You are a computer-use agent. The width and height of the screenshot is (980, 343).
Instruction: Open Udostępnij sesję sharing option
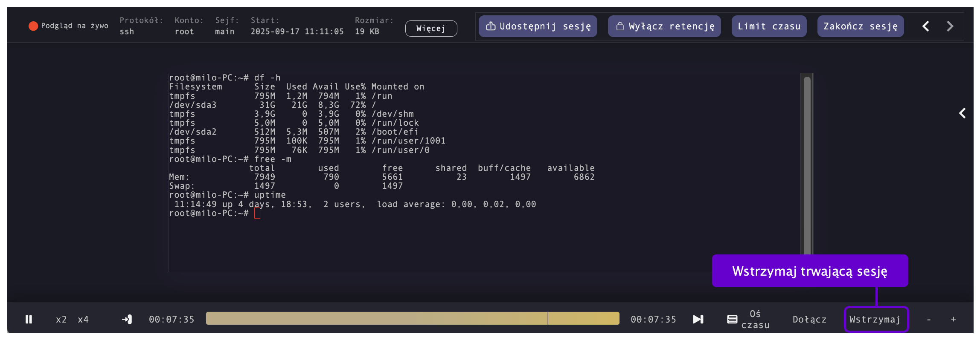[x=538, y=26]
